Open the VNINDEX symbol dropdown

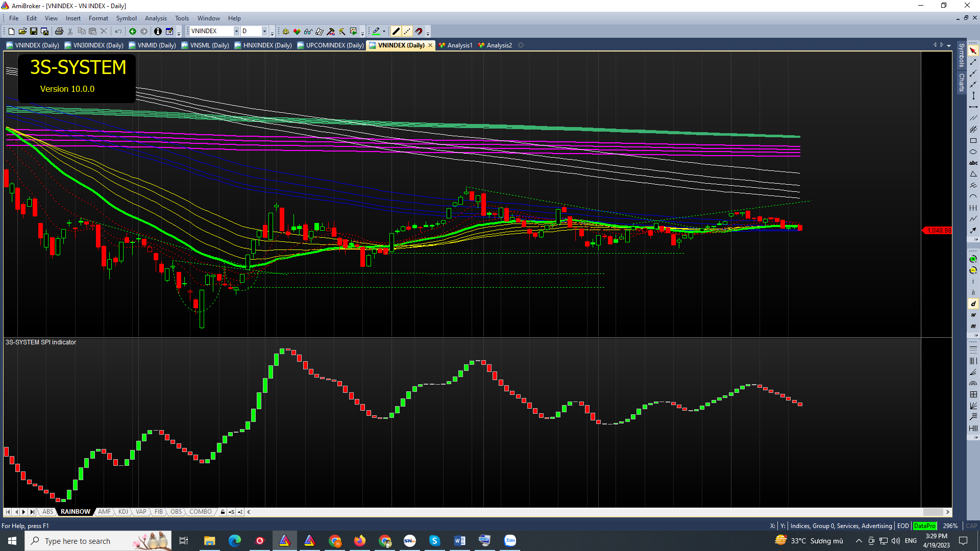tap(236, 31)
